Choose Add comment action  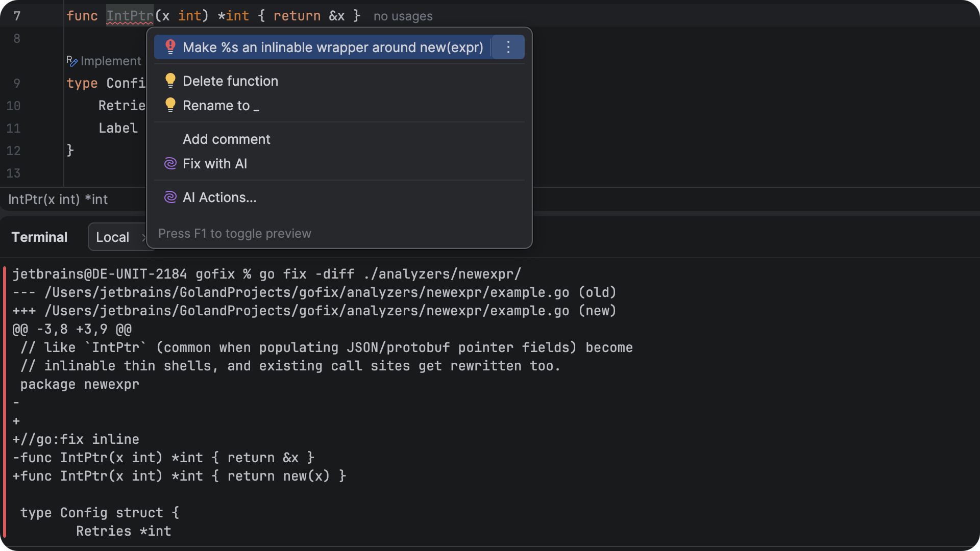339,139
